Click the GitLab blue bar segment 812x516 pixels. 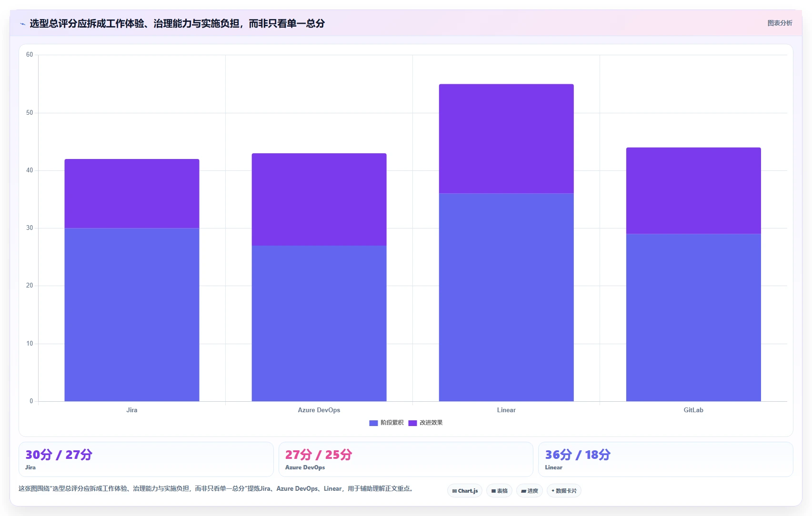tap(693, 318)
